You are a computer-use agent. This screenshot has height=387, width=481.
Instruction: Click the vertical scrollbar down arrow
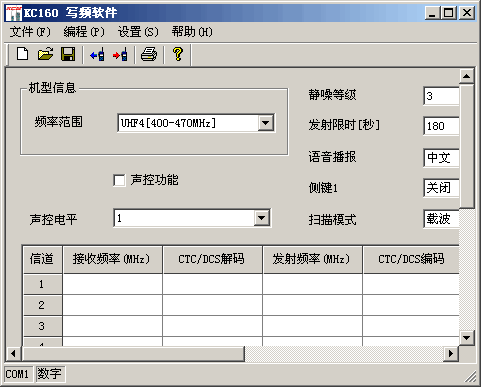point(467,338)
